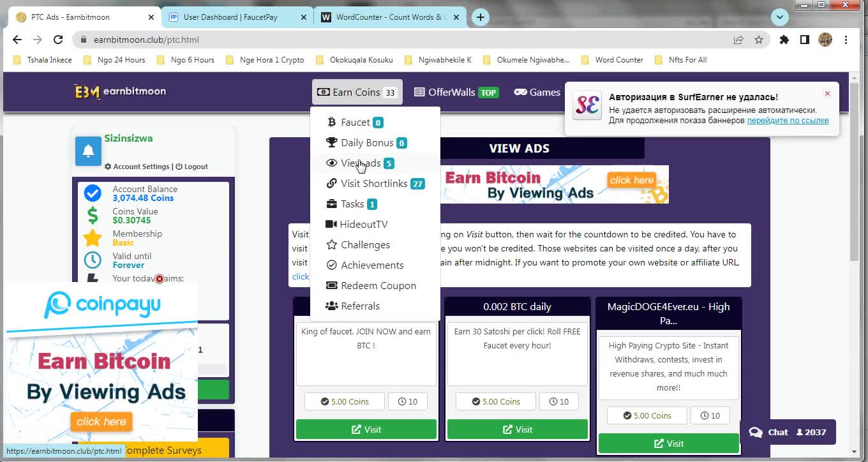Click the 0.002 BTC daily ad title
This screenshot has width=868, height=462.
click(x=517, y=307)
